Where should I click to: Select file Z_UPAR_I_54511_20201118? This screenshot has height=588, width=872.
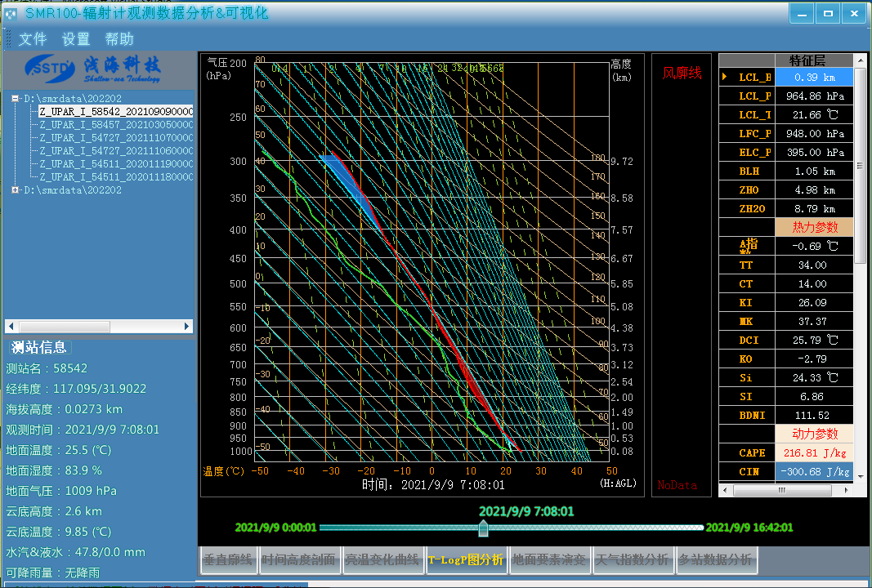(x=116, y=176)
